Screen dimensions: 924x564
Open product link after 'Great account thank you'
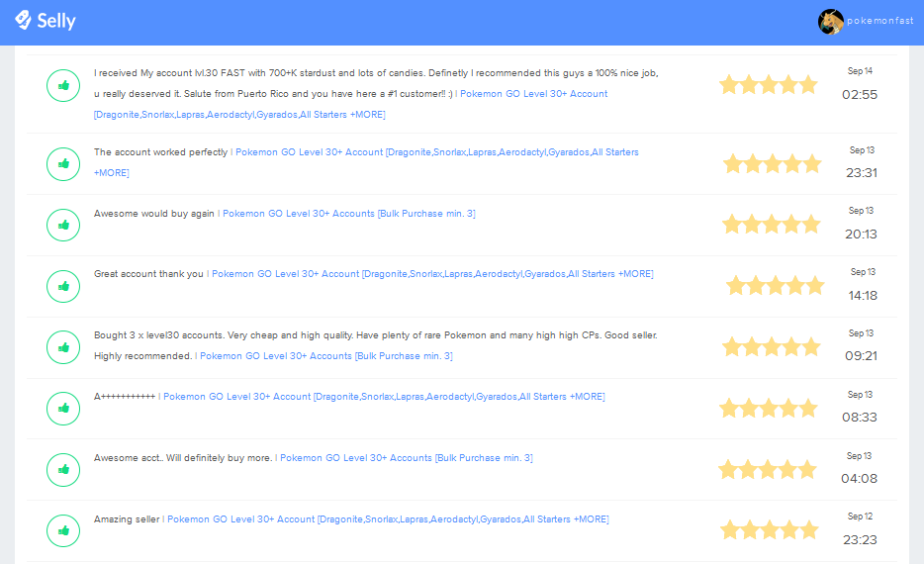[x=432, y=274]
